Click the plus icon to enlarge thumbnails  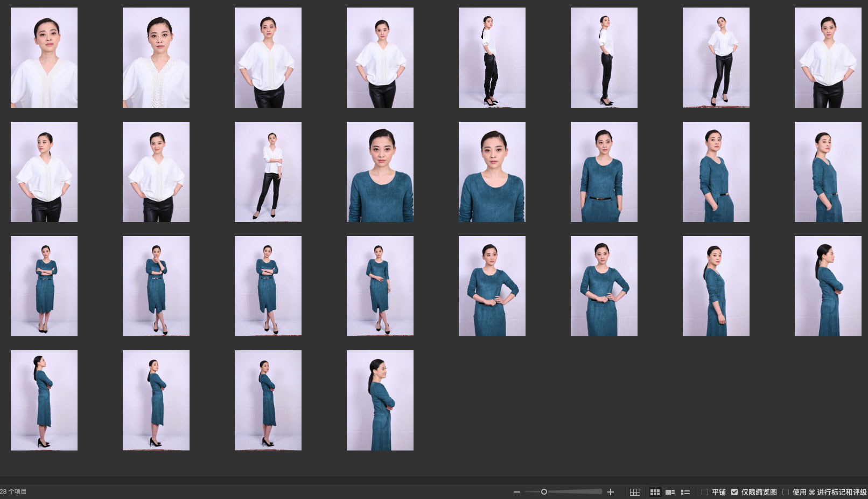(x=611, y=492)
